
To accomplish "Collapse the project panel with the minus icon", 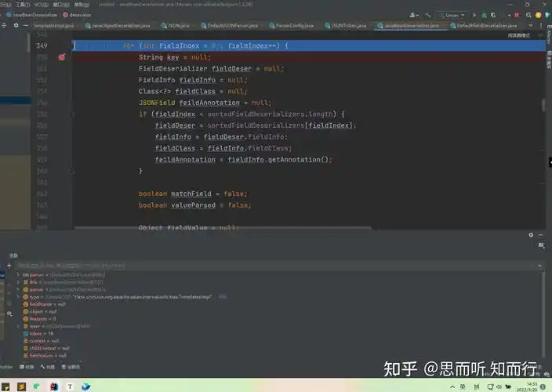I will 25,25.
